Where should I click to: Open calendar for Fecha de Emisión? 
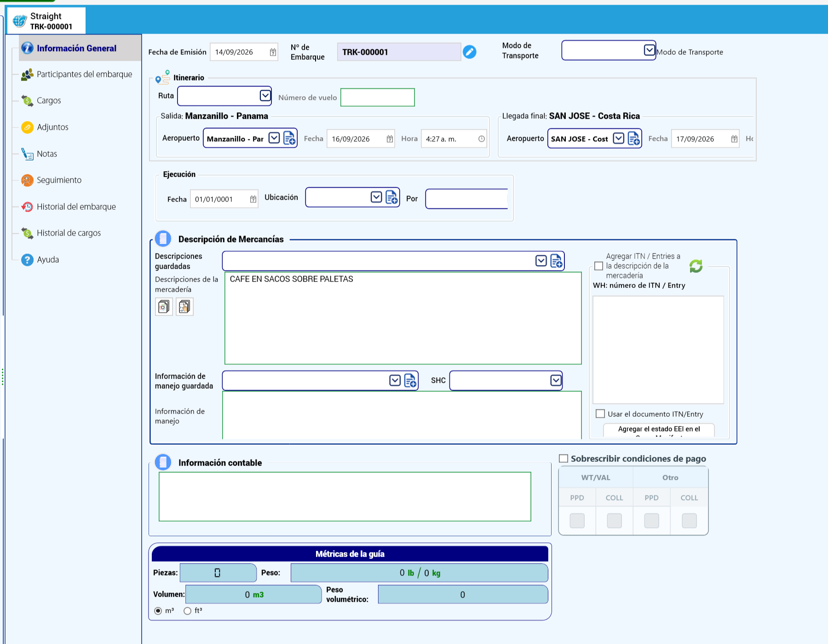[273, 52]
